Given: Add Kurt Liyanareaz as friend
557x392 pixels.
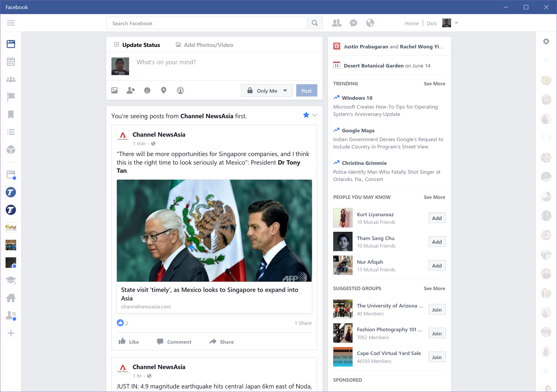Looking at the screenshot, I should tap(437, 218).
